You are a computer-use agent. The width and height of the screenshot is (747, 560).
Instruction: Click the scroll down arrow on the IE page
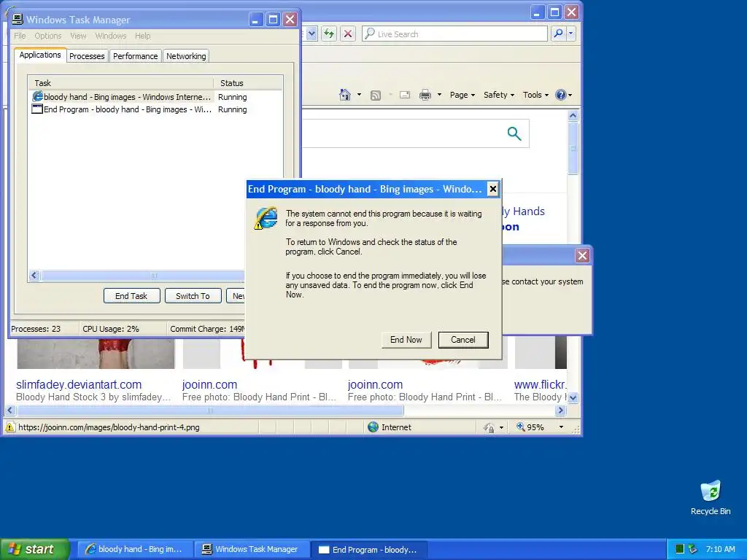(x=573, y=397)
